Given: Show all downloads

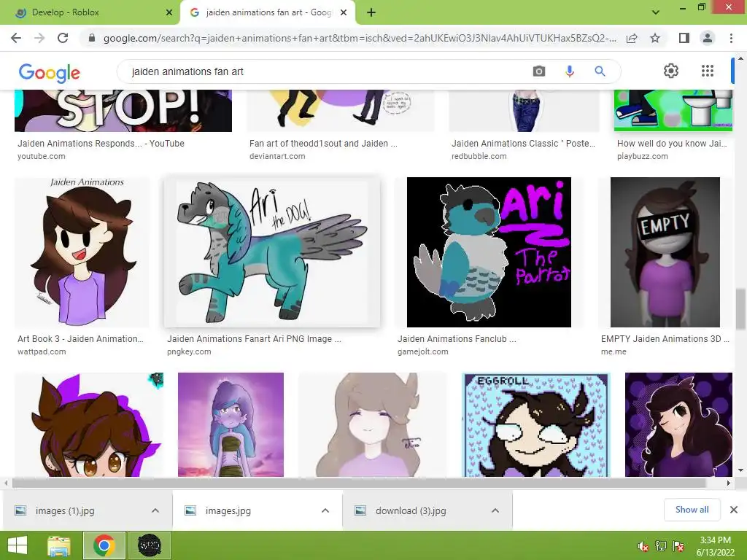Looking at the screenshot, I should click(692, 510).
